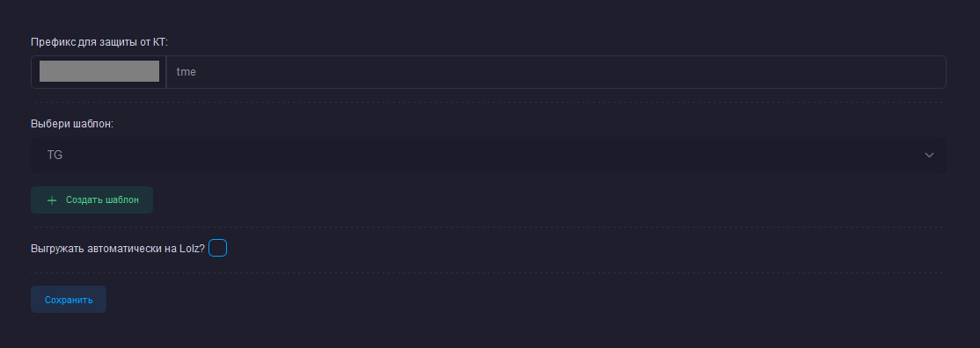Focus the tme prefix input field
Viewport: 980px width, 348px height.
[x=556, y=72]
